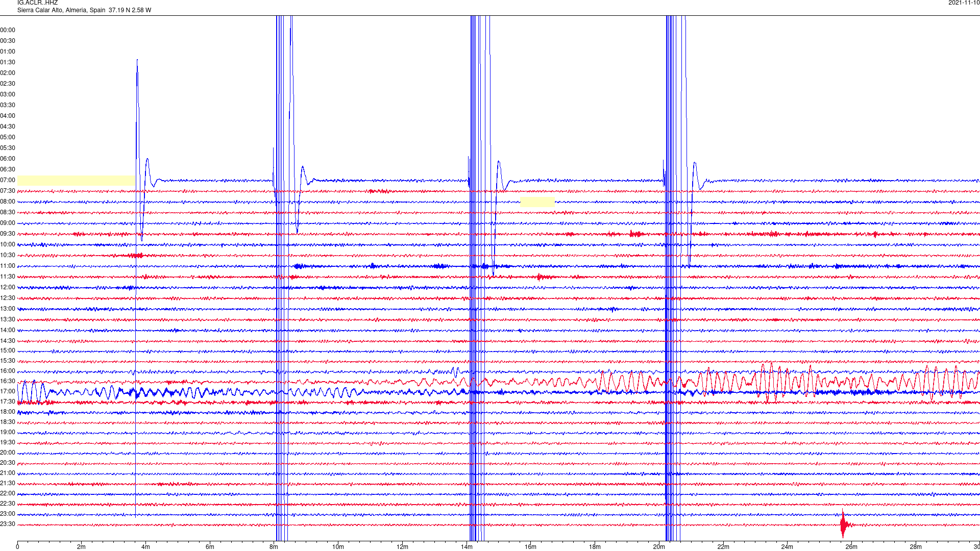
Task: Click the 28m tick label on the axis
Action: (916, 547)
